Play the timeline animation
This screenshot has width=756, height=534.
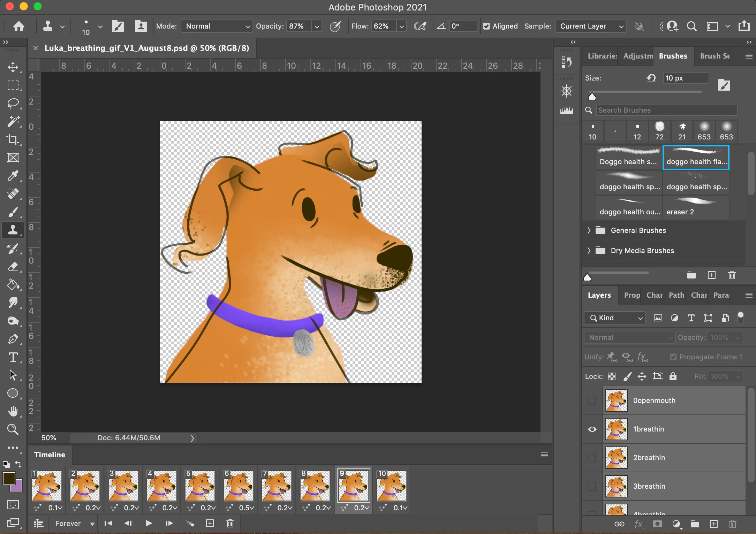click(149, 523)
